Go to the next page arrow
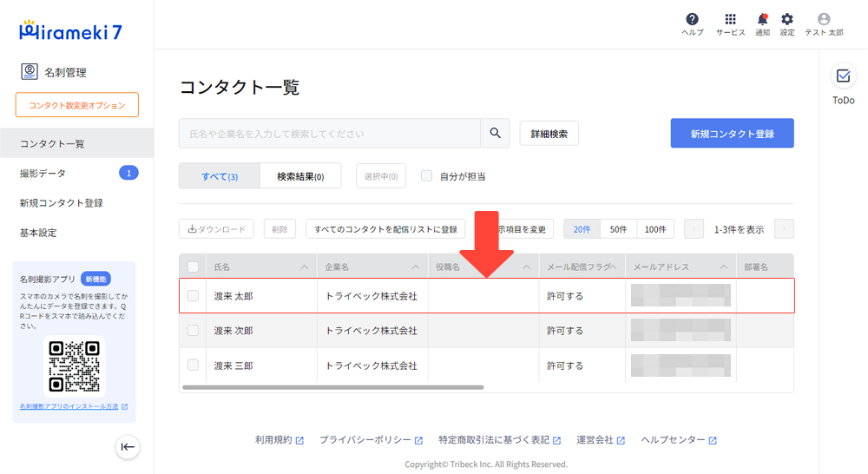Viewport: 868px width, 474px height. coord(784,228)
